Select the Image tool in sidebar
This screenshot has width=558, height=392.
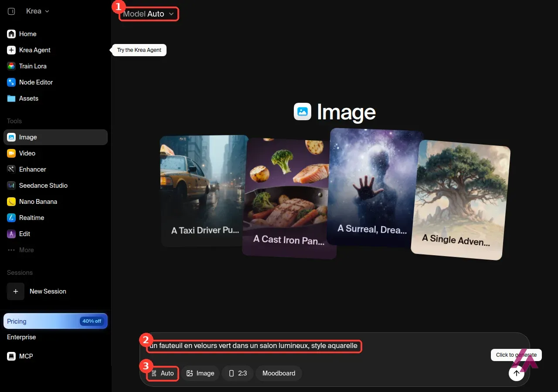[55, 137]
